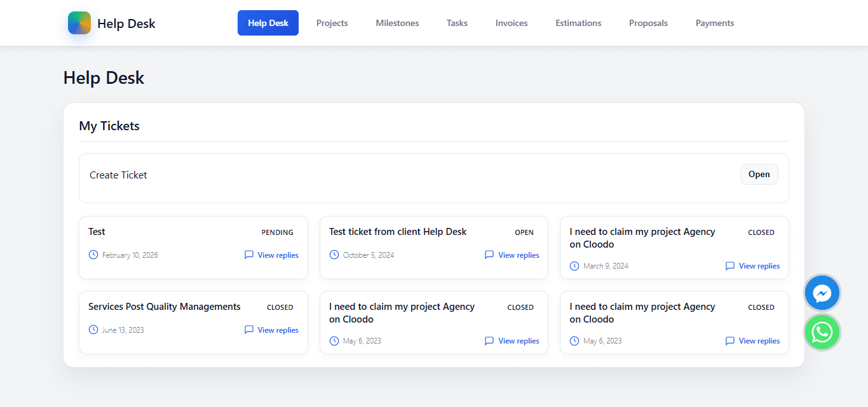Image resolution: width=868 pixels, height=407 pixels.
Task: Click reply bubble icon on Test ticket
Action: point(249,255)
